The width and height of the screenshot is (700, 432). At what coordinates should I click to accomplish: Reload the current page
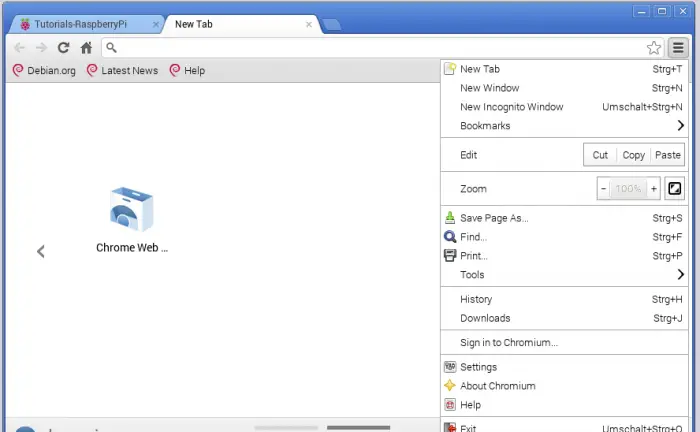[63, 47]
